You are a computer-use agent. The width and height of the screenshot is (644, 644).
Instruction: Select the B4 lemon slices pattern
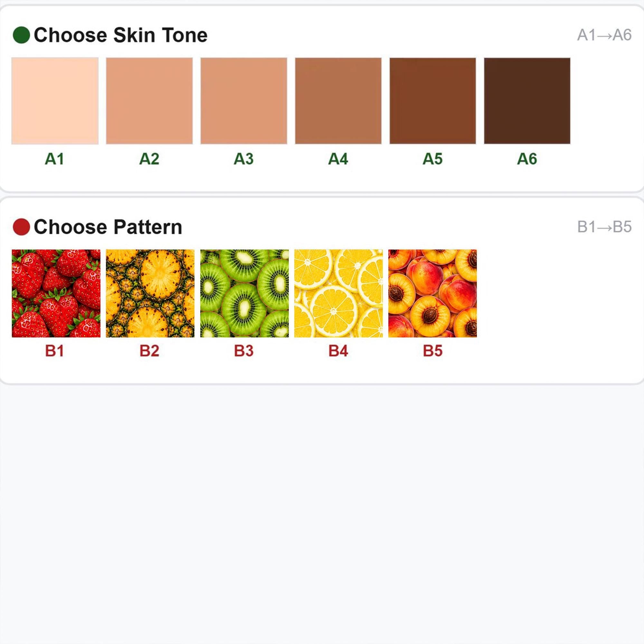[338, 293]
